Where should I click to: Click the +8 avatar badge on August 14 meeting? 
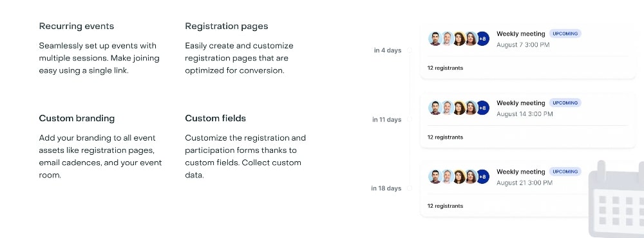(x=482, y=108)
